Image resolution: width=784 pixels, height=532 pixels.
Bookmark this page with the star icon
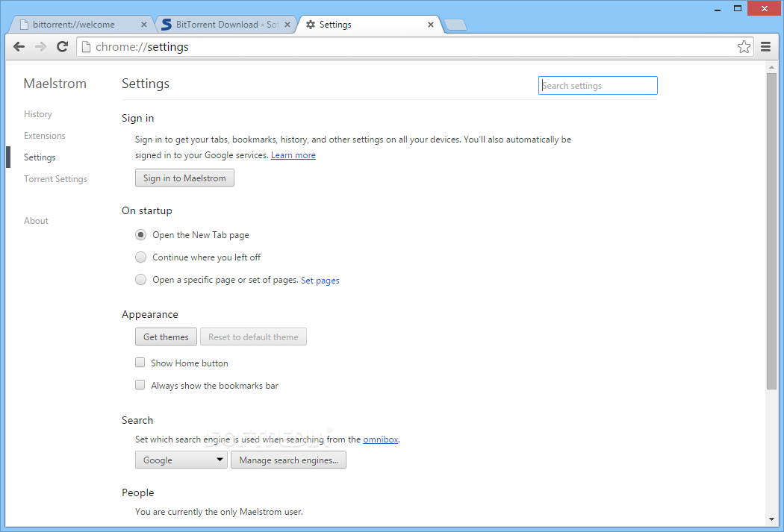(x=744, y=46)
